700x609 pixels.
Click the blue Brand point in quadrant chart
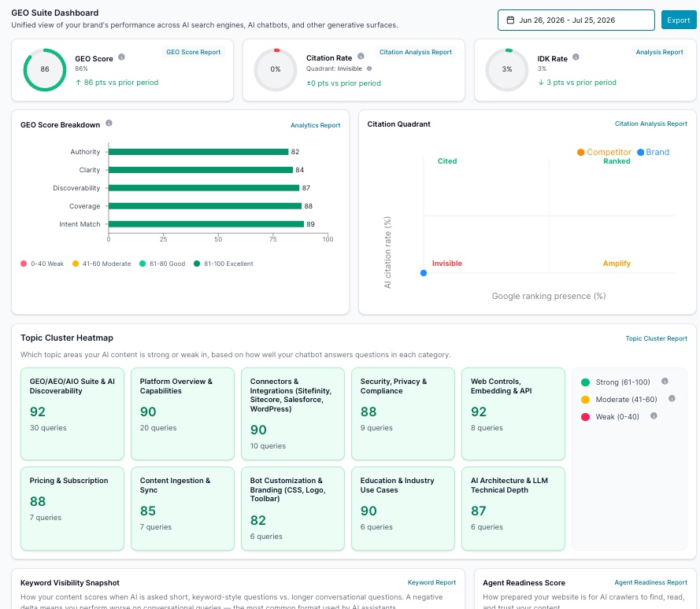tap(424, 273)
